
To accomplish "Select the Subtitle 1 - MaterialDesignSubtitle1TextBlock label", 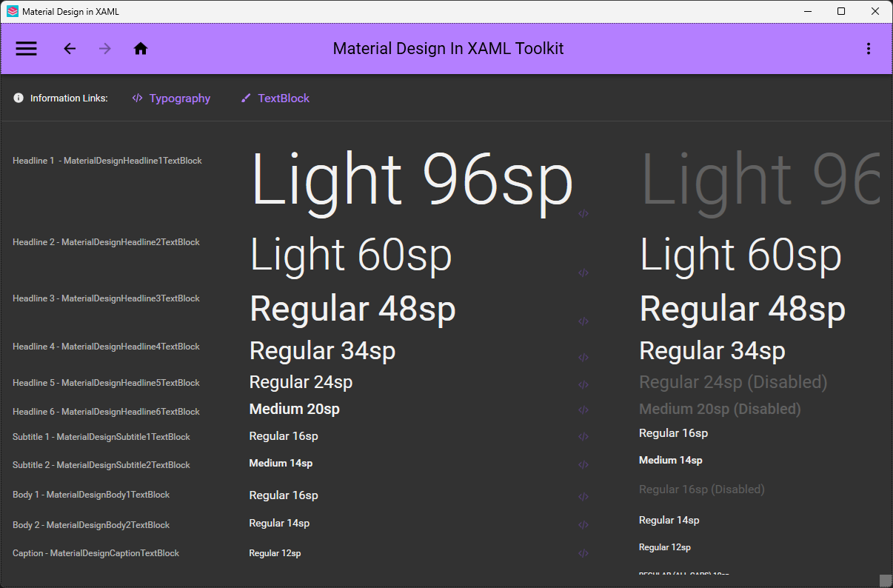I will pos(101,437).
